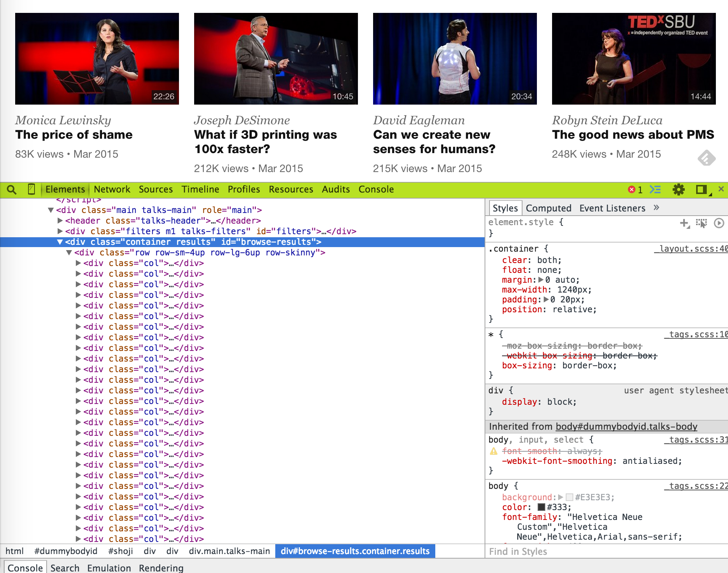Select #shoji breadcrumb
The image size is (728, 573).
(121, 551)
